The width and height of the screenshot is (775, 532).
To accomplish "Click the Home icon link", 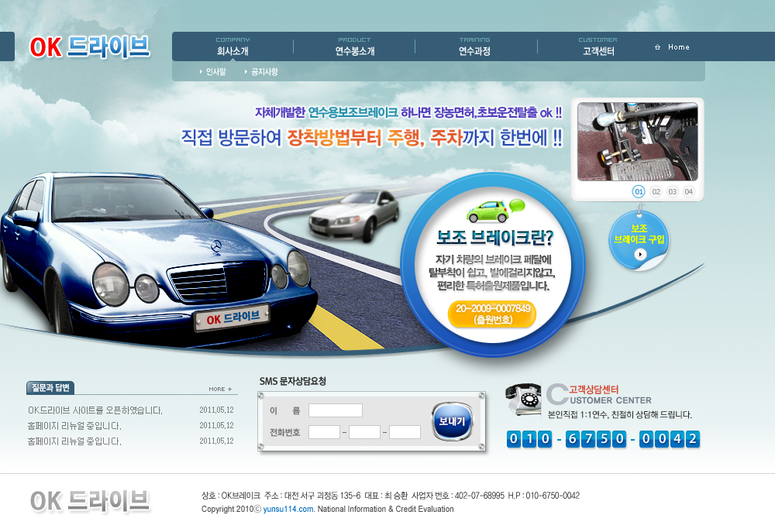I will pyautogui.click(x=658, y=47).
